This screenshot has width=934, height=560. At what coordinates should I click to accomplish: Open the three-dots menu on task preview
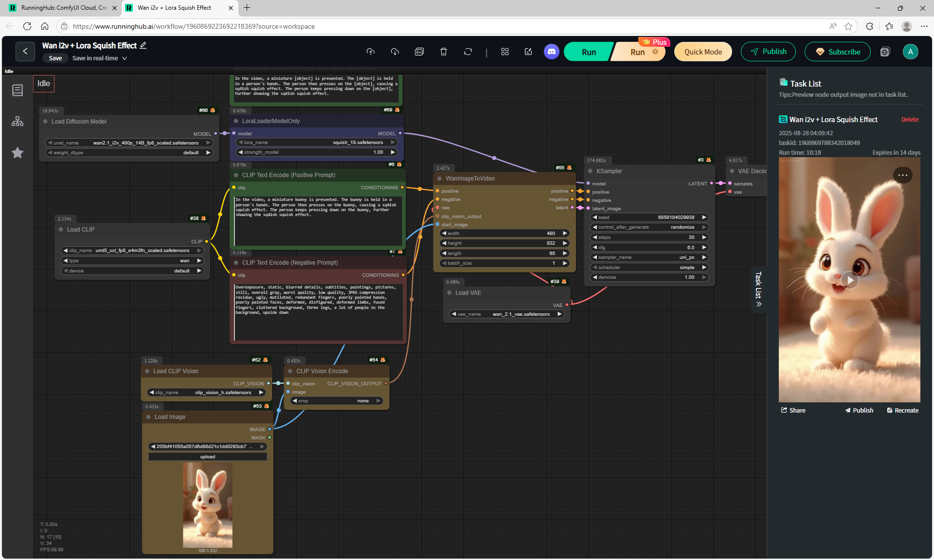tap(902, 175)
